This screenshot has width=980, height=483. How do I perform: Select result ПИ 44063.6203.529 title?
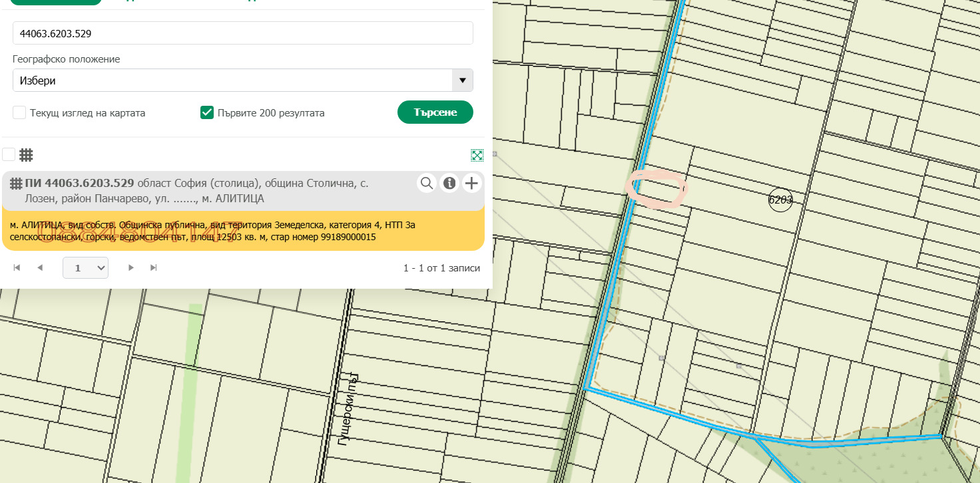80,183
